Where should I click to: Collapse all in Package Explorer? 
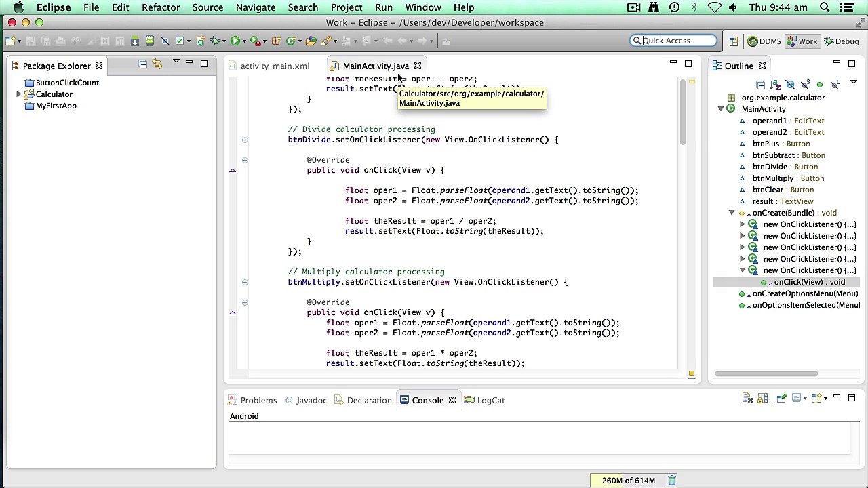(x=142, y=64)
